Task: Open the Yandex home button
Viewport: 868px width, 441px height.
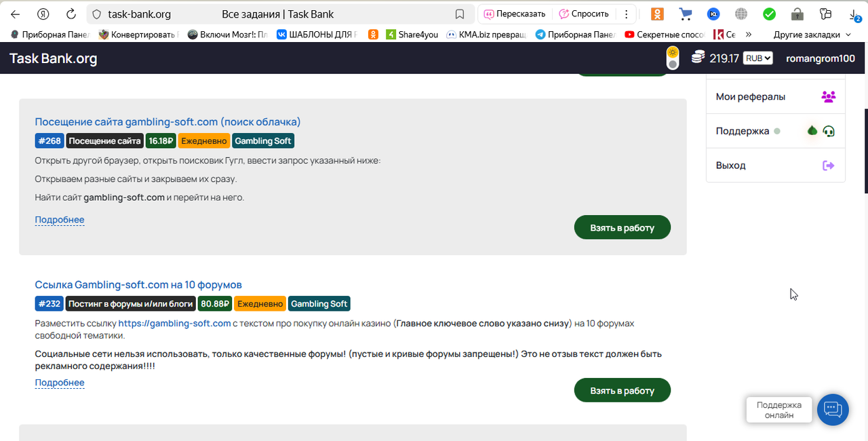Action: (x=43, y=14)
